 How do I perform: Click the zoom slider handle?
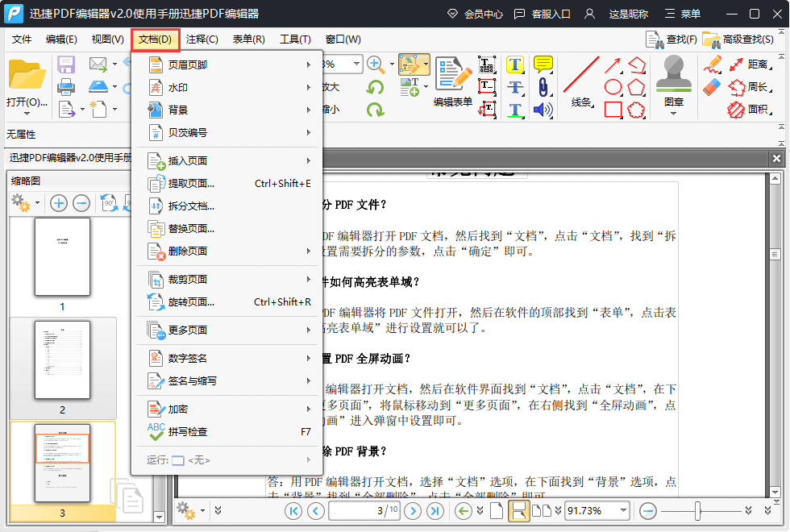point(698,510)
